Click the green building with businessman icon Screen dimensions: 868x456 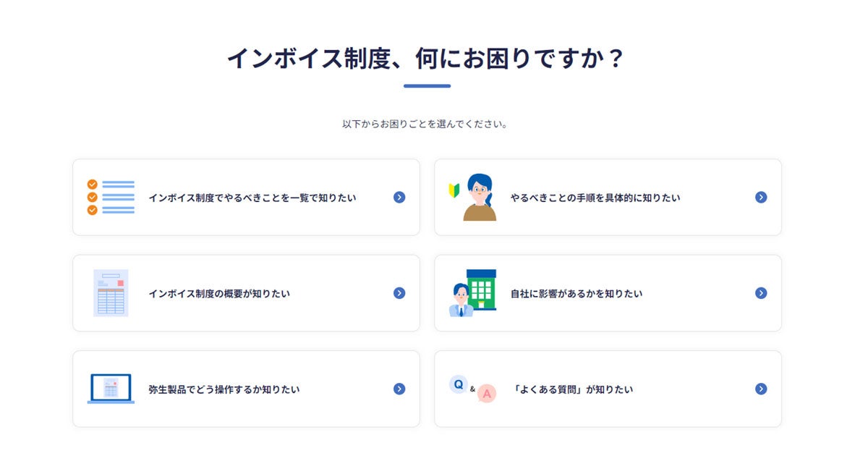pos(473,292)
